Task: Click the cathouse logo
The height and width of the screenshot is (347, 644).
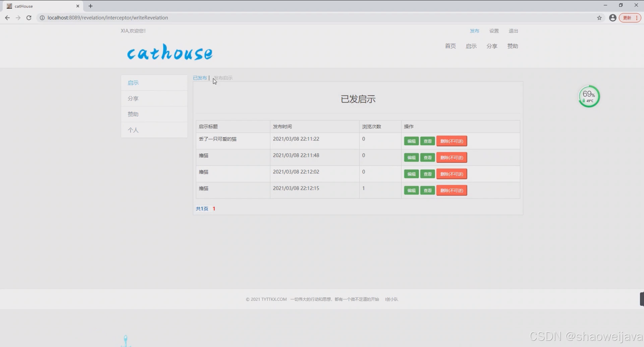Action: pos(170,52)
